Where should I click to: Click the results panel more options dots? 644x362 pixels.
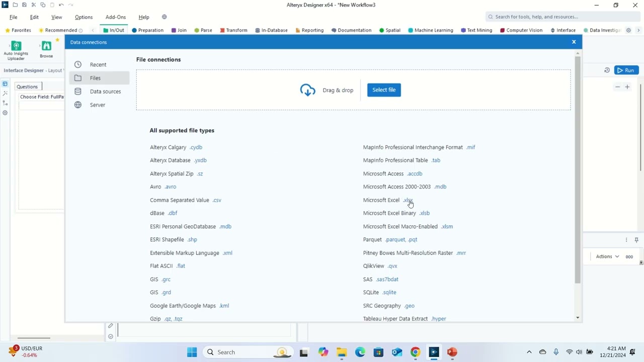(626, 240)
